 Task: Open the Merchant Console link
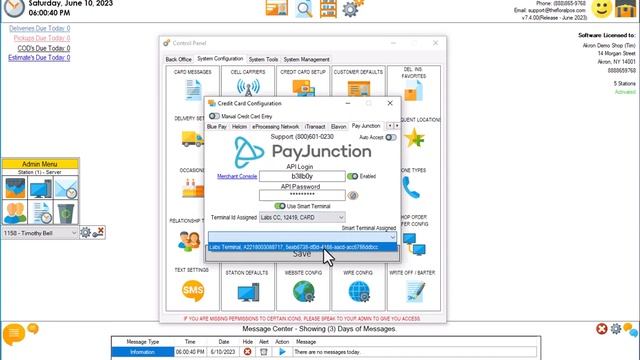click(237, 176)
